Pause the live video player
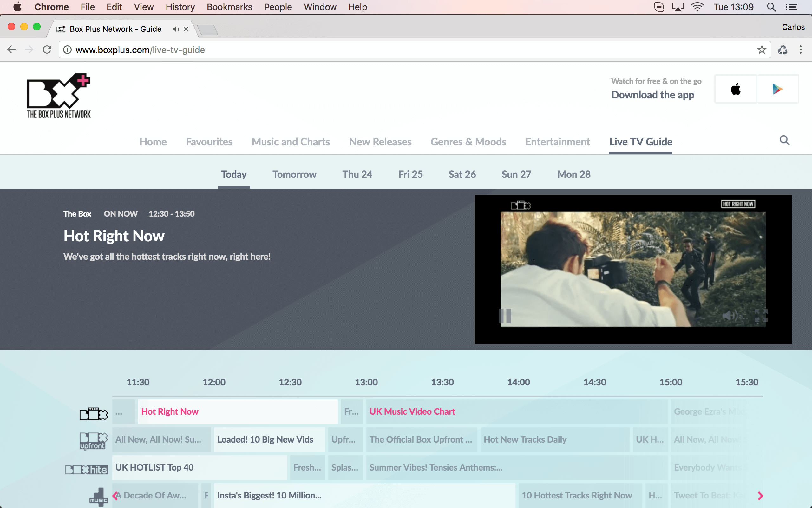Screen dimensions: 812x508 pyautogui.click(x=505, y=316)
